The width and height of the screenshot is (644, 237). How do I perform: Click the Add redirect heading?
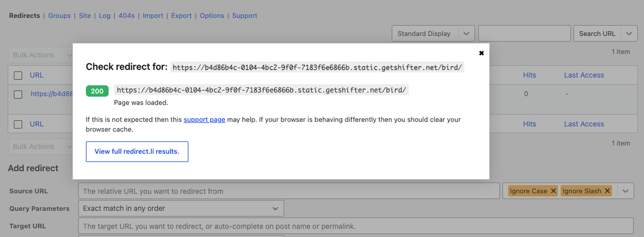33,168
